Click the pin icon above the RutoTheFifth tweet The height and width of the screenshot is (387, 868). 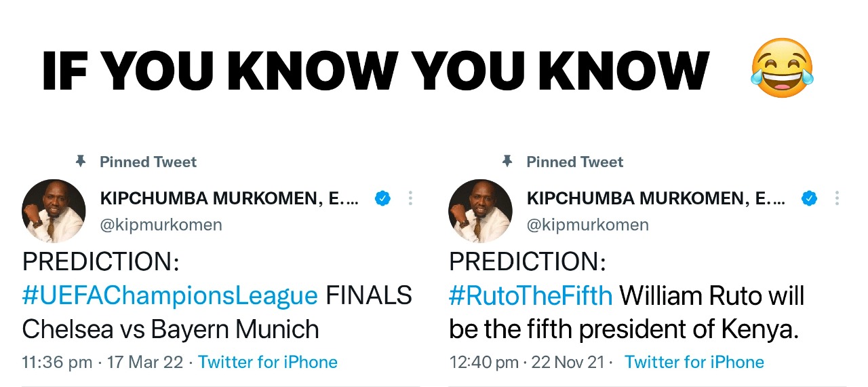point(507,162)
